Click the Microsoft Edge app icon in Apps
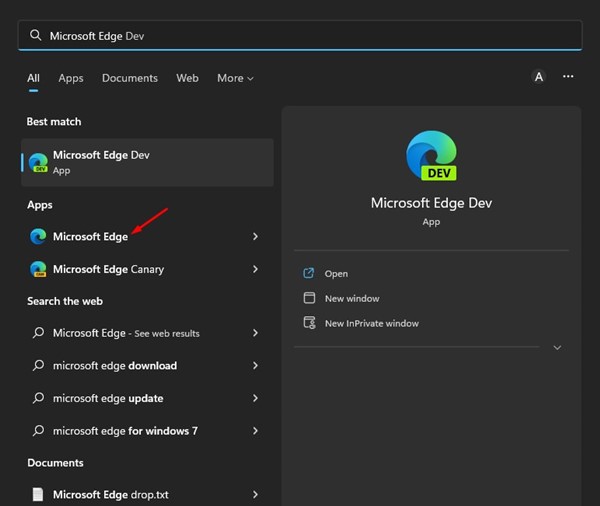600x506 pixels. click(38, 236)
